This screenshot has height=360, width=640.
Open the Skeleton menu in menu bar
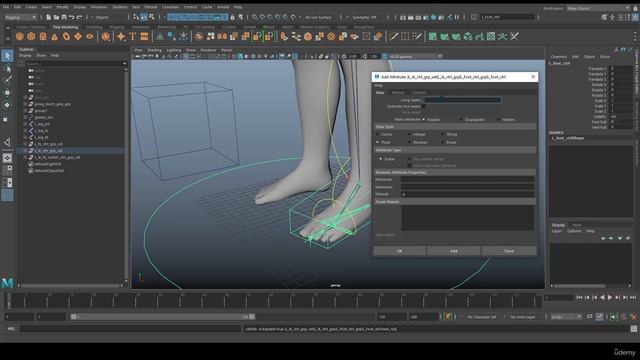click(120, 7)
